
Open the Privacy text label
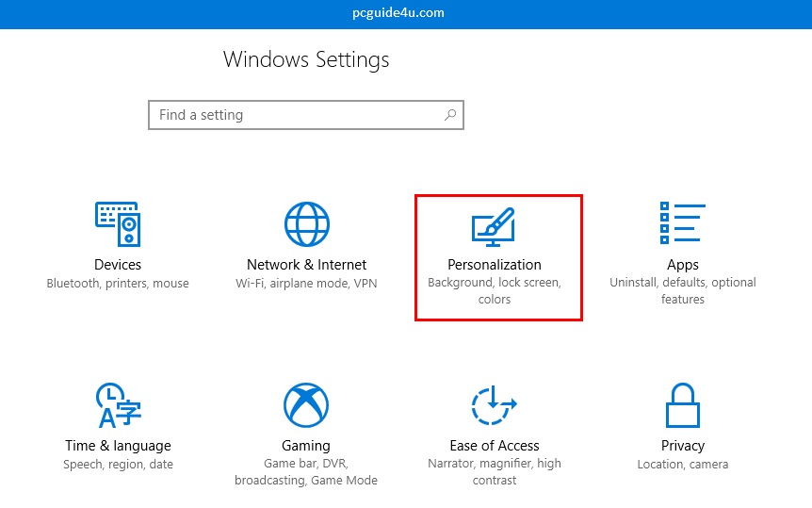coord(683,446)
